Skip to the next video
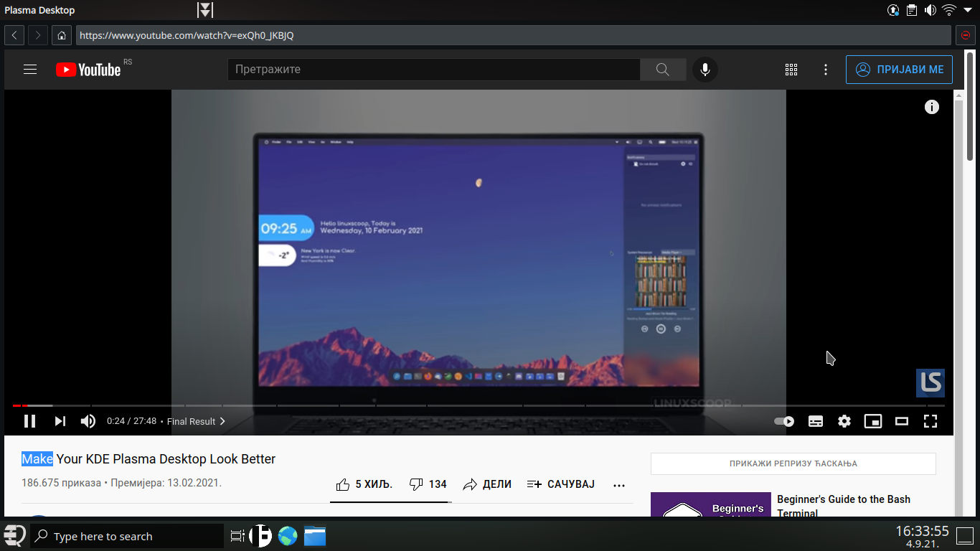This screenshot has width=980, height=551. 60,421
